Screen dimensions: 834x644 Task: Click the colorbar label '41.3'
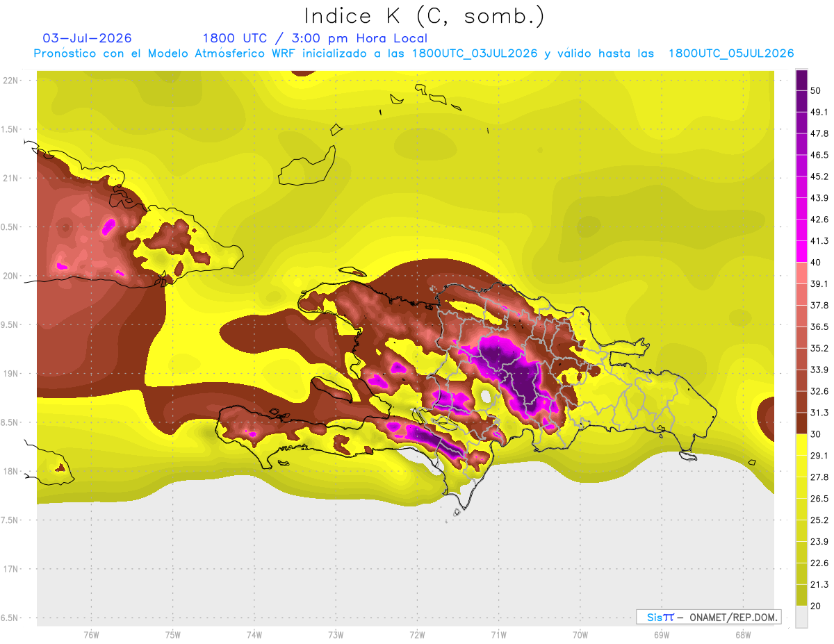pyautogui.click(x=819, y=241)
